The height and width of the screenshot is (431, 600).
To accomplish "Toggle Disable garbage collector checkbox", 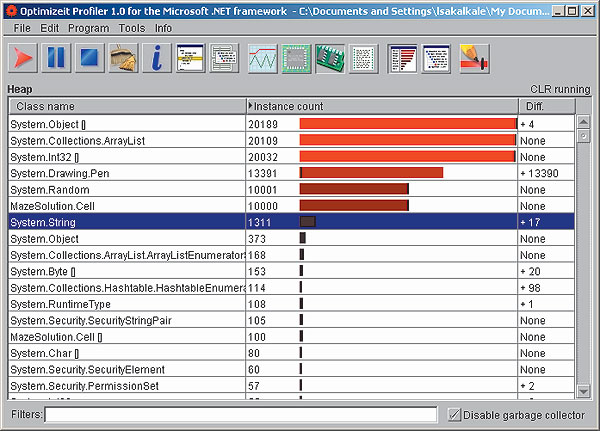I will [454, 415].
